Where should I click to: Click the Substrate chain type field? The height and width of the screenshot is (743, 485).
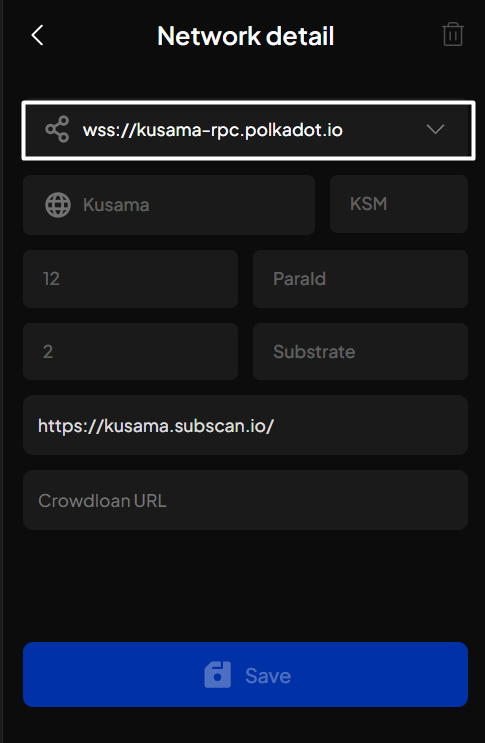(x=360, y=352)
